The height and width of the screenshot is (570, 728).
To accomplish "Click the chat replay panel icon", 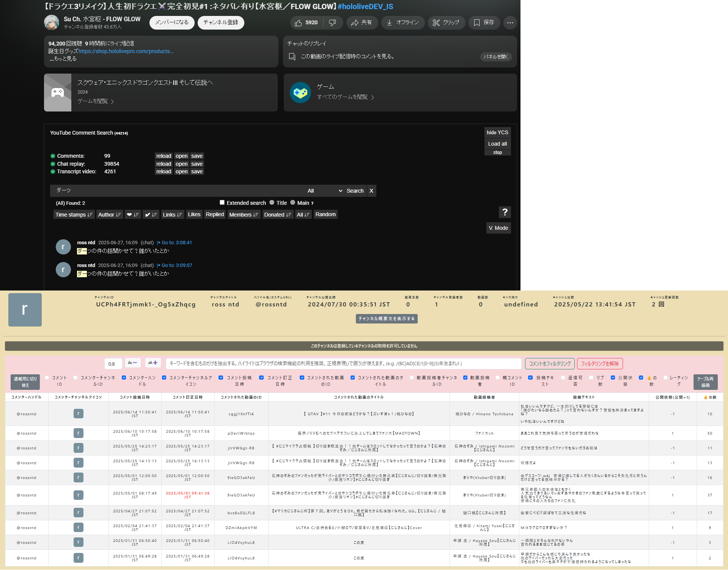I will [292, 57].
